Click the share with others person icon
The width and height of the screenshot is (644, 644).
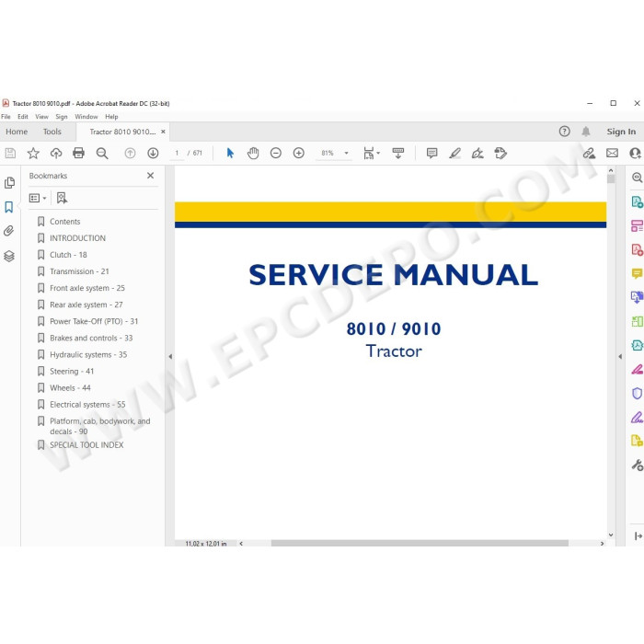[636, 154]
